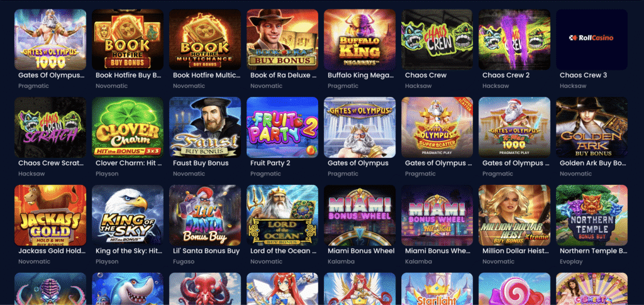Select the Chaos Crew 3 RollCasino placeholder tile
The height and width of the screenshot is (305, 644).
pyautogui.click(x=591, y=40)
